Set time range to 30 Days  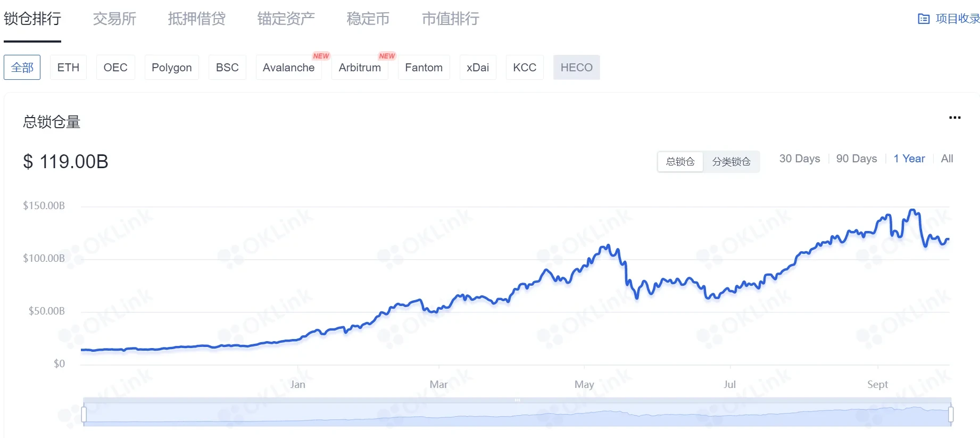(x=800, y=159)
